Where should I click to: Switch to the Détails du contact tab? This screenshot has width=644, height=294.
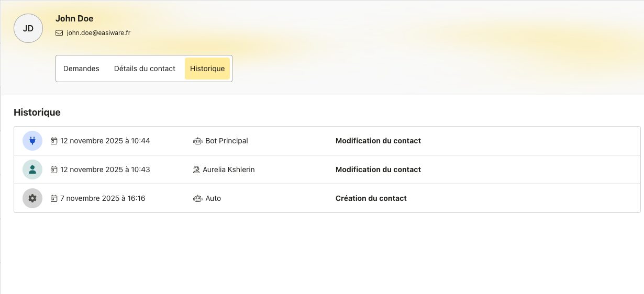145,69
